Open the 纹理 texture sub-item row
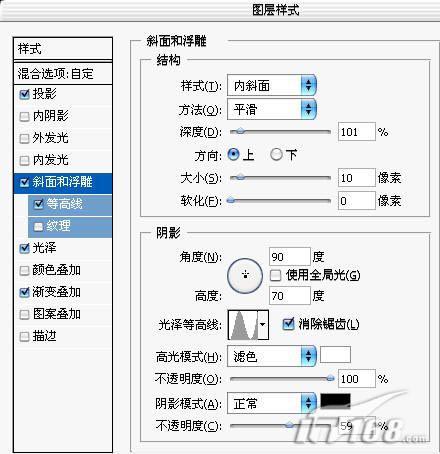This screenshot has width=440, height=454. pyautogui.click(x=70, y=227)
